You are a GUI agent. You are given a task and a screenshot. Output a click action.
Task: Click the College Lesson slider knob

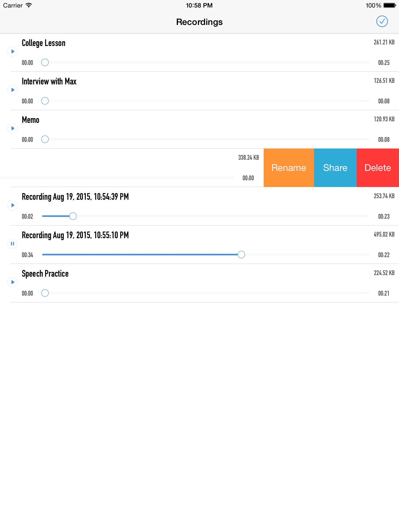(x=45, y=62)
